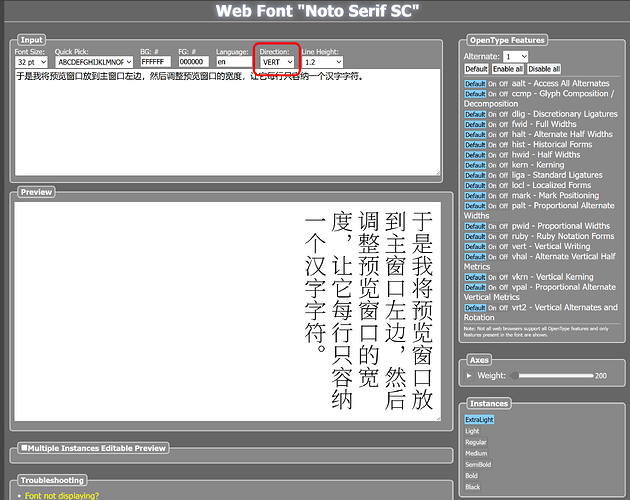
Task: Turn Off the halt feature
Action: pos(504,135)
